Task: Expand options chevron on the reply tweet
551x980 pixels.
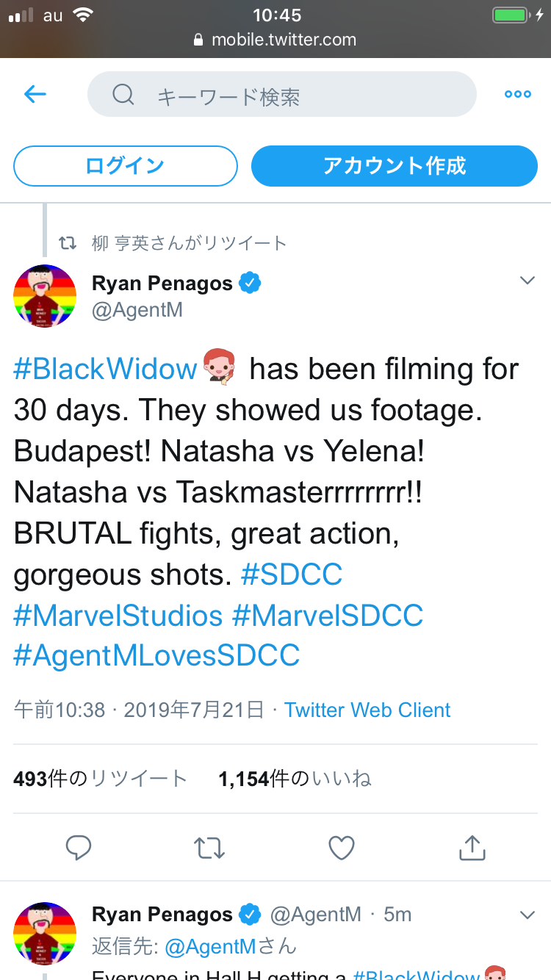Action: click(527, 915)
